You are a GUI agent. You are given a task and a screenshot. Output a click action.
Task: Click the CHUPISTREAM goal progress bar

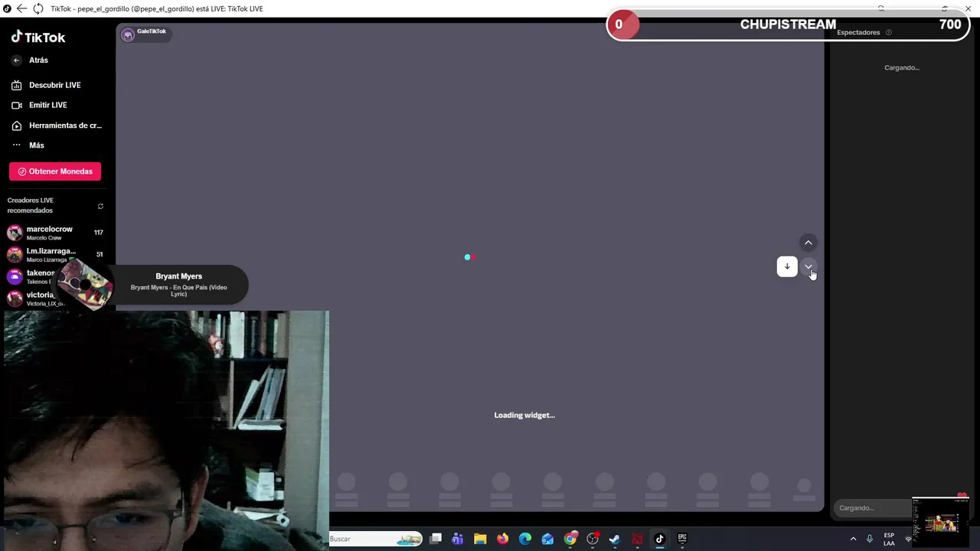(x=788, y=24)
